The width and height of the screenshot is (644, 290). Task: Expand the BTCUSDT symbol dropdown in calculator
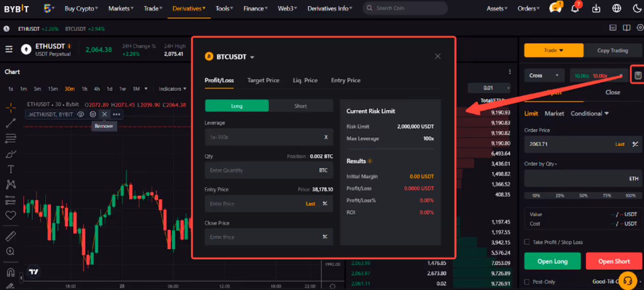point(252,57)
